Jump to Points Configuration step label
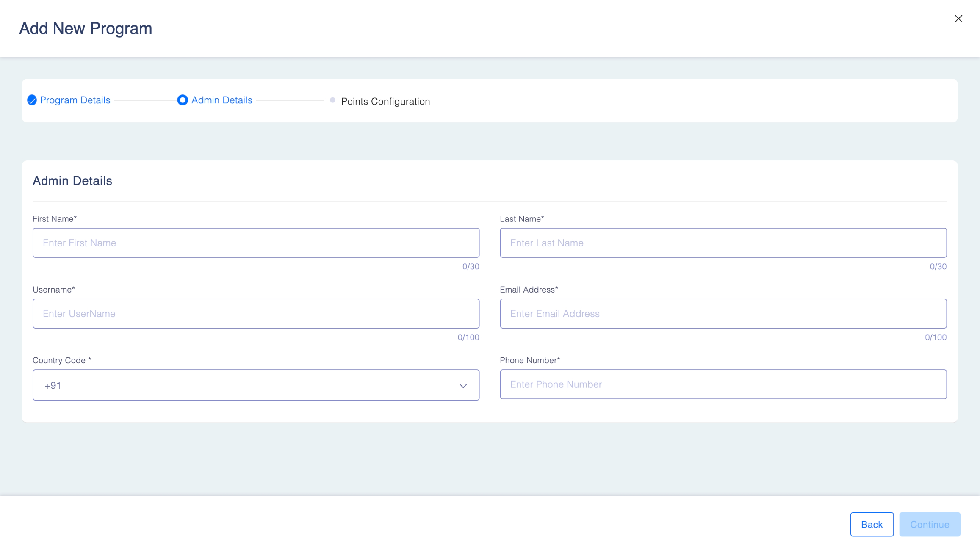This screenshot has width=980, height=553. coord(385,102)
